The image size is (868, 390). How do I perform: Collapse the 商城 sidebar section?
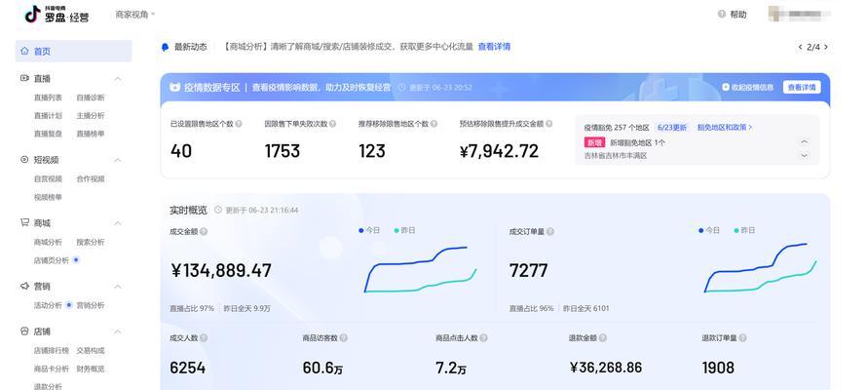click(x=118, y=223)
